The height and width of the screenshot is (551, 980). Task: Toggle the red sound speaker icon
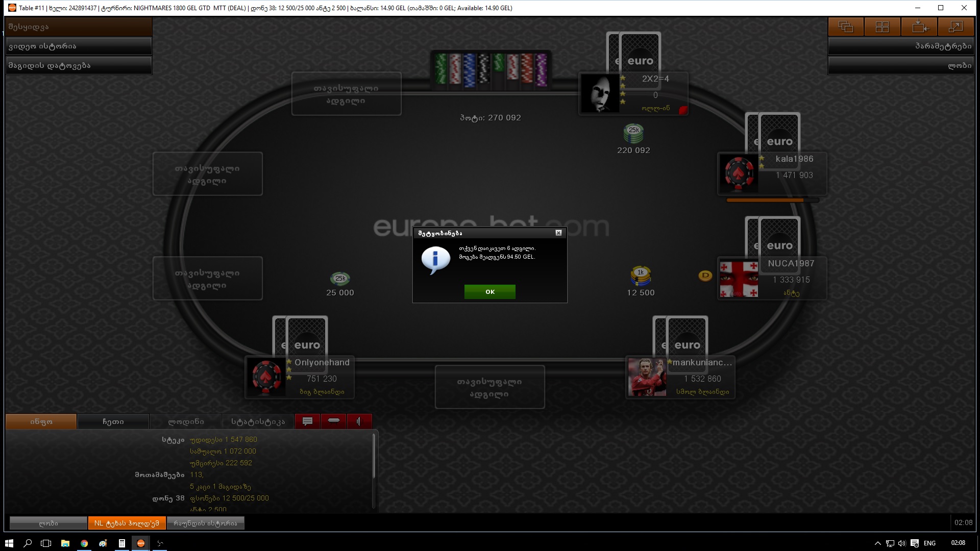[359, 421]
